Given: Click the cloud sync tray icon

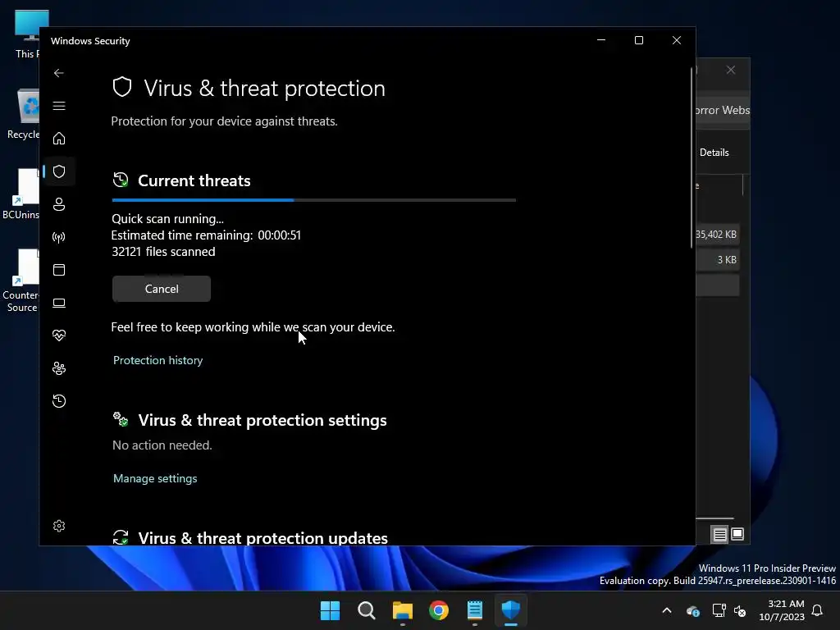Looking at the screenshot, I should [x=692, y=610].
